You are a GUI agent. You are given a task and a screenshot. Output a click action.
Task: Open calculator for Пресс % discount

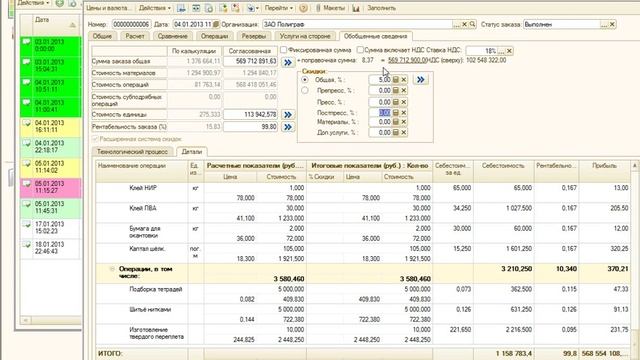coord(396,102)
